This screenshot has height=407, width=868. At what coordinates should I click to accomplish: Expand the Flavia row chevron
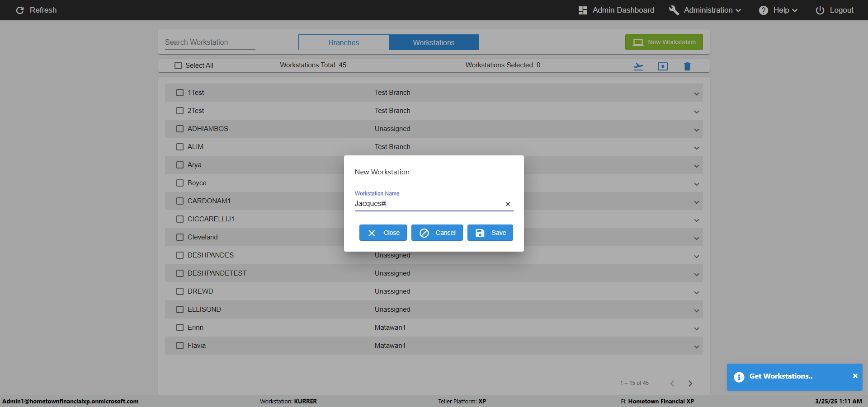[x=697, y=347]
